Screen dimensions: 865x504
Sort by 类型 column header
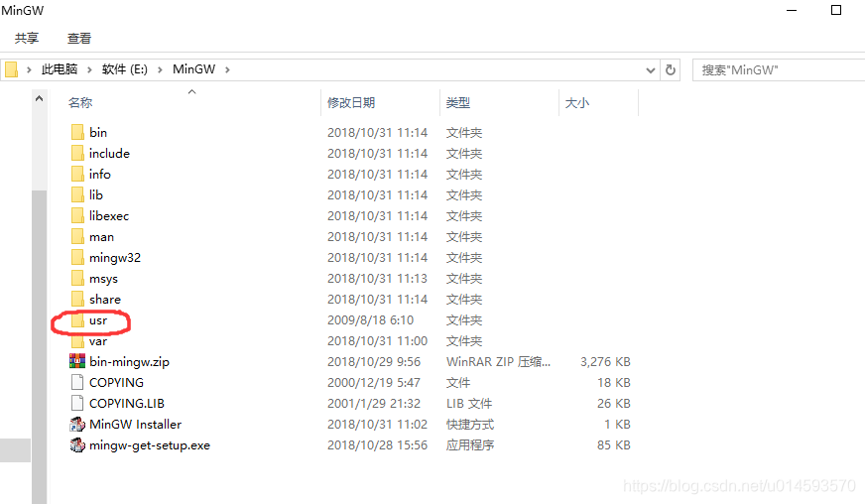pyautogui.click(x=458, y=102)
